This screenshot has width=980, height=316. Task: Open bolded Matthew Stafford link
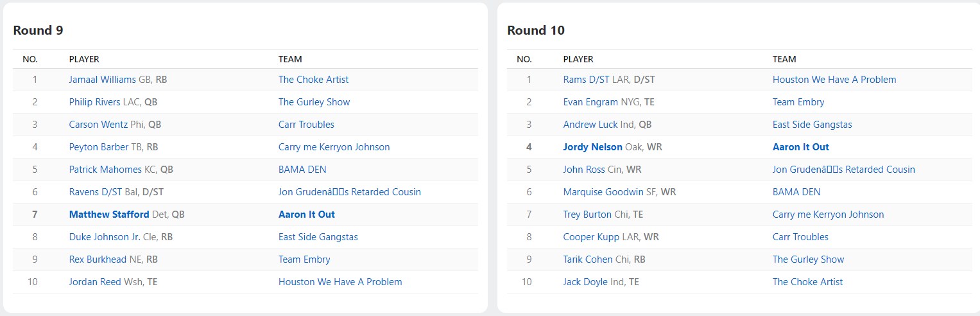109,215
